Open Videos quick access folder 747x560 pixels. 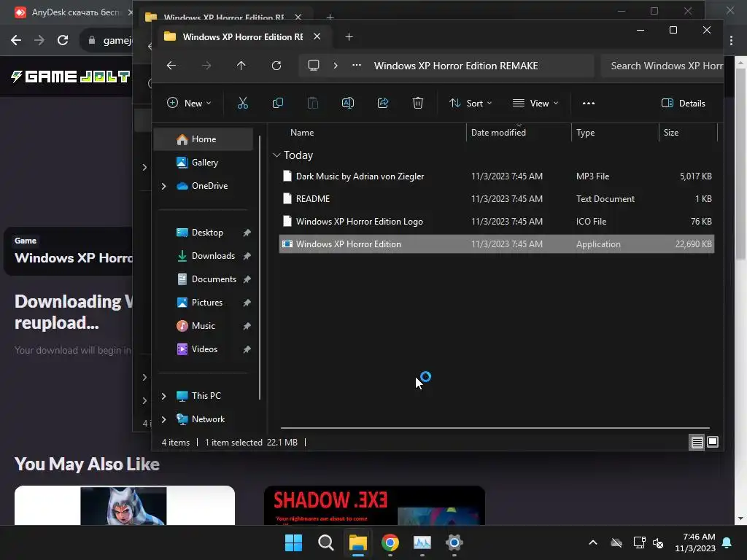point(204,349)
